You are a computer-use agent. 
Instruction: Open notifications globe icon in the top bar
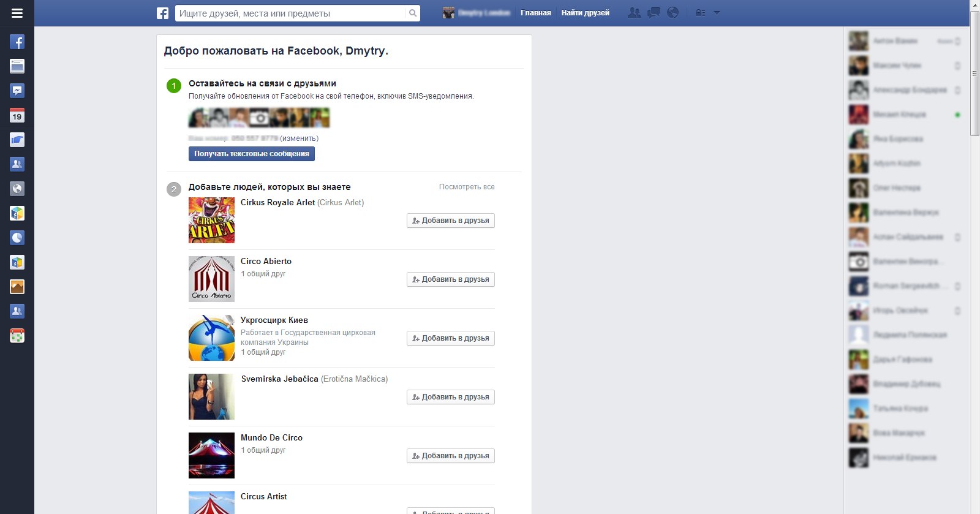coord(673,13)
